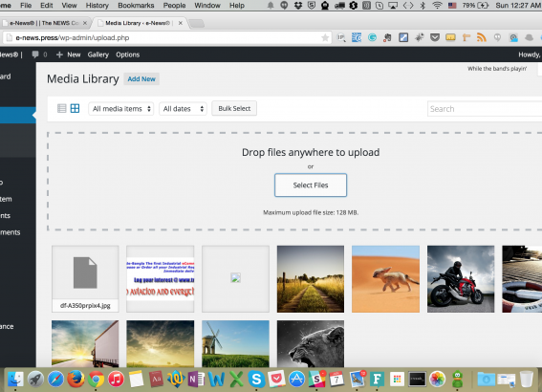The height and width of the screenshot is (392, 542).
Task: Open Microsoft Word from the dock
Action: [x=216, y=380]
